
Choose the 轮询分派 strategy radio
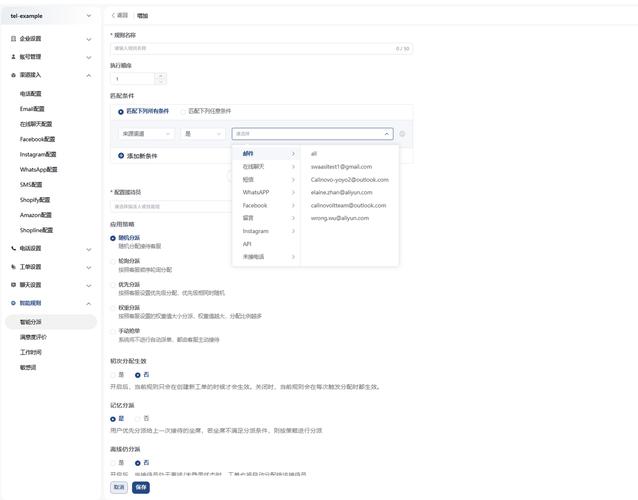click(x=113, y=261)
